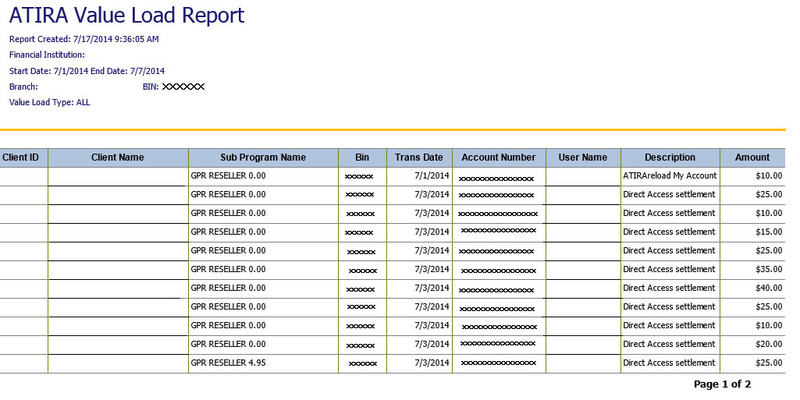Viewport: 800px width, 400px height.
Task: Select the Value Load Type: ALL text
Action: 50,102
